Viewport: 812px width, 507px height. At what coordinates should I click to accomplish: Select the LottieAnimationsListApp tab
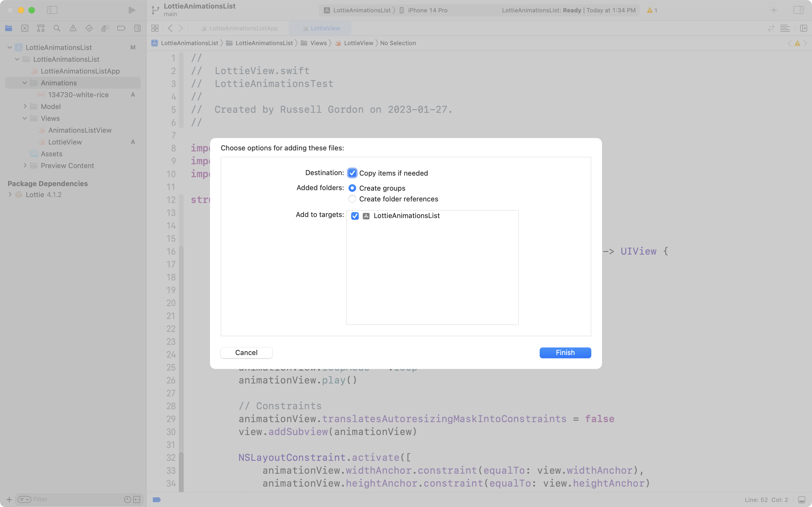[x=243, y=28]
